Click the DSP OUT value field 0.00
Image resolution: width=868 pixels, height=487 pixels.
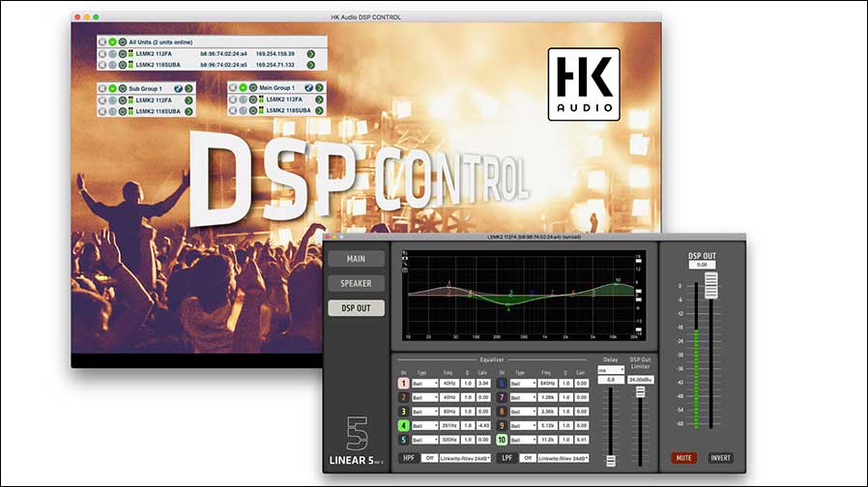pyautogui.click(x=702, y=265)
